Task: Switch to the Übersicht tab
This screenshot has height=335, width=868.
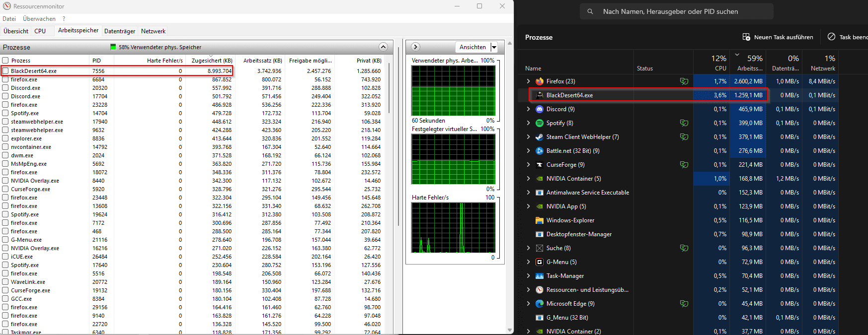Action: click(x=16, y=31)
